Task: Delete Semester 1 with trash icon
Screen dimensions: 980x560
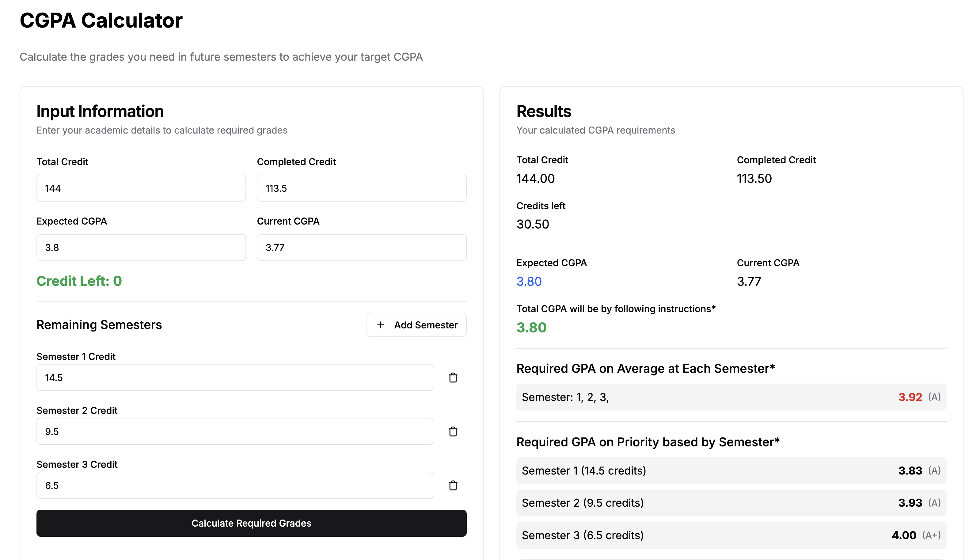Action: (x=453, y=378)
